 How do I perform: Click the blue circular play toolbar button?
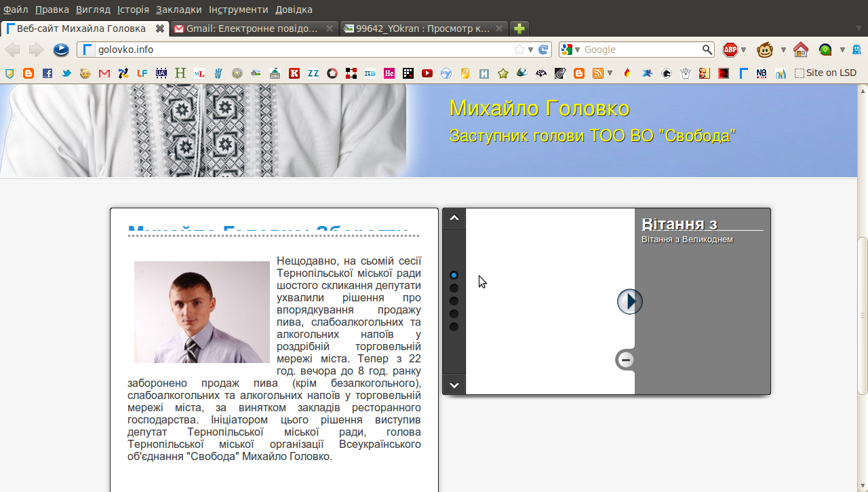click(x=61, y=50)
